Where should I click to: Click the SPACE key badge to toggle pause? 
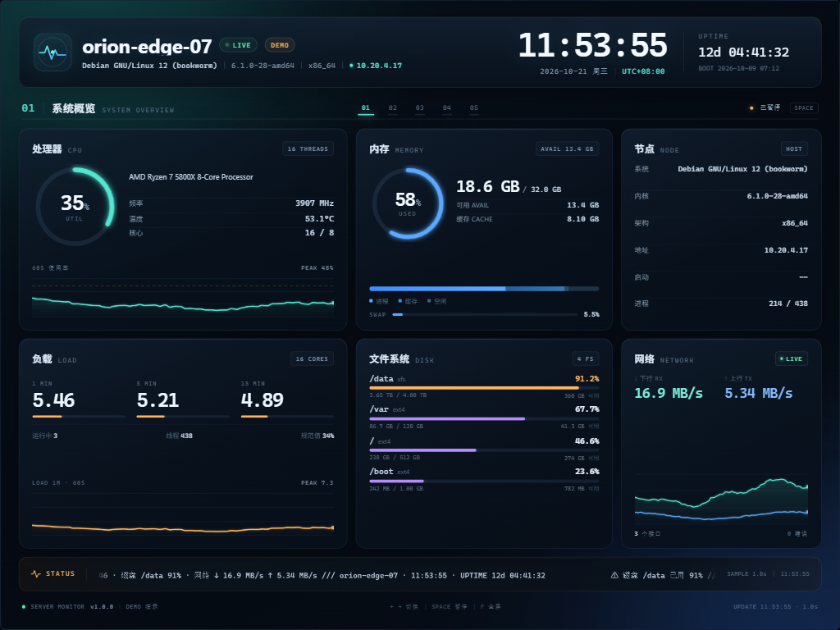[x=804, y=108]
